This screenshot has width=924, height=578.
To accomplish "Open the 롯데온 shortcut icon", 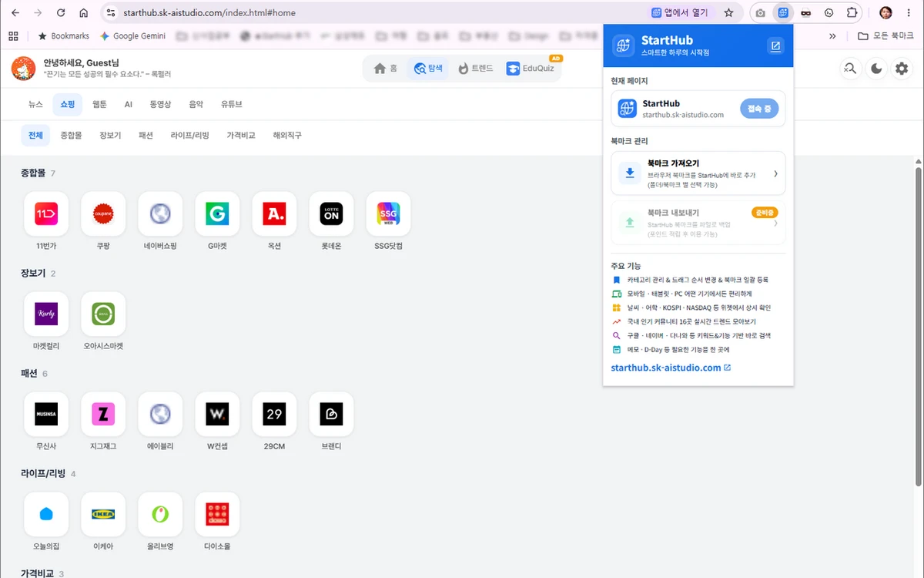I will tap(331, 213).
